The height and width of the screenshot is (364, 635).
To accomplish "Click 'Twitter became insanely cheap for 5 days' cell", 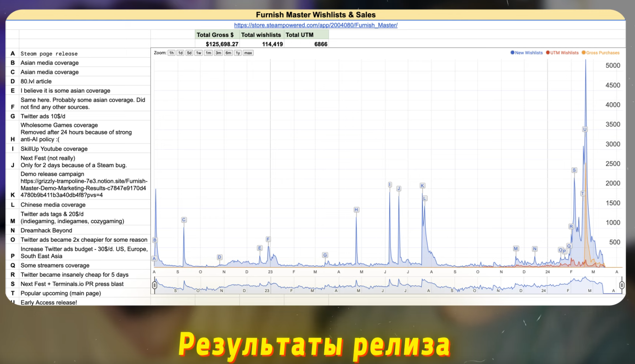I will (85, 274).
